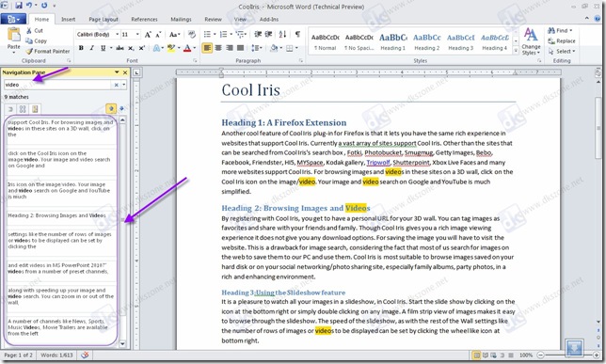
Task: Click the Redo/Repeat icon in quick access toolbar
Action: coord(44,6)
